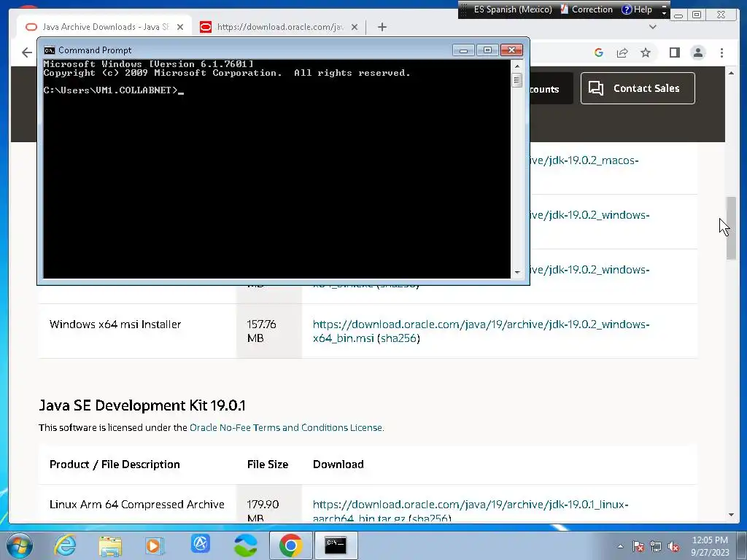Click Contact Sales button
747x560 pixels.
(x=638, y=88)
